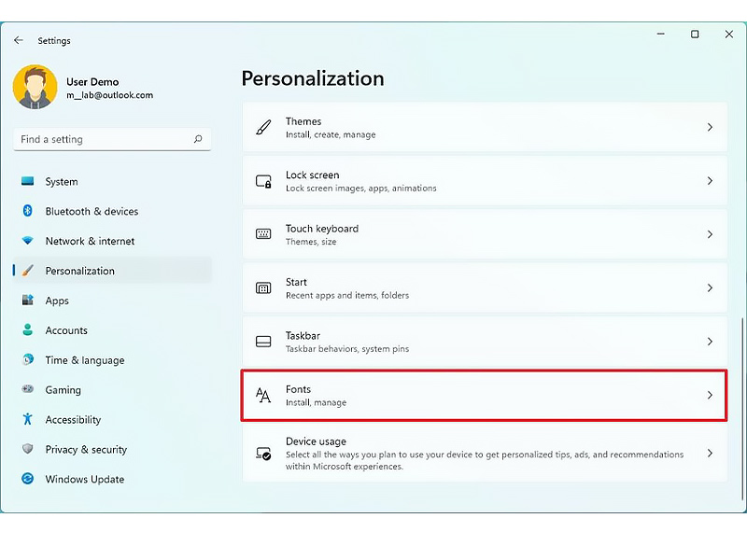Viewport: 747px width, 560px height.
Task: Click the Accounts person icon
Action: (28, 330)
